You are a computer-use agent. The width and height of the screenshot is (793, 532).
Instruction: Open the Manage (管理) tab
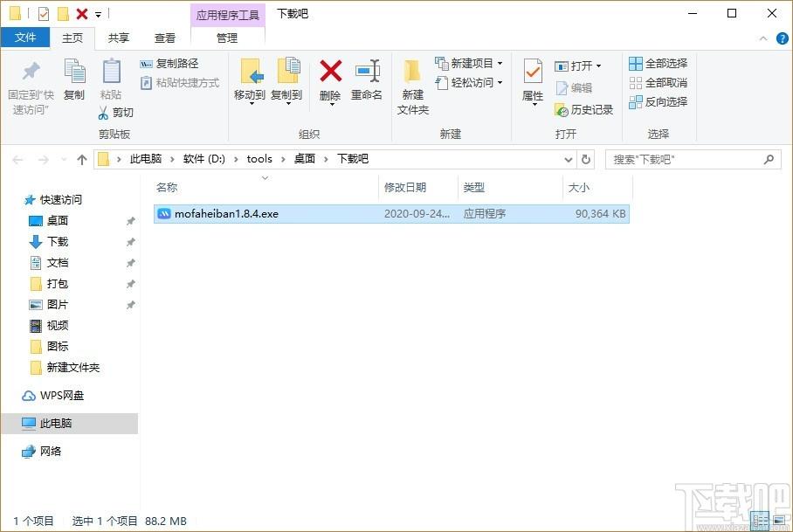click(x=227, y=38)
